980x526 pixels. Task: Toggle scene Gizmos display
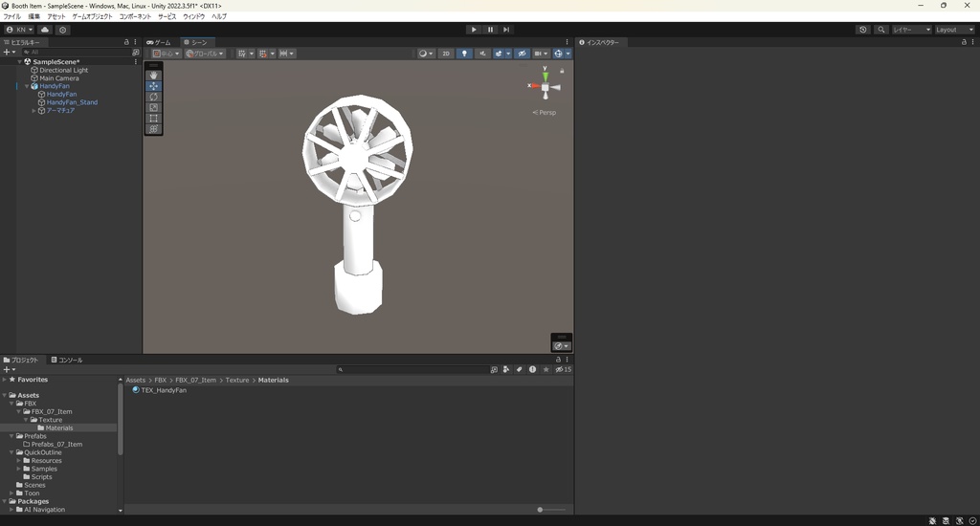[558, 54]
